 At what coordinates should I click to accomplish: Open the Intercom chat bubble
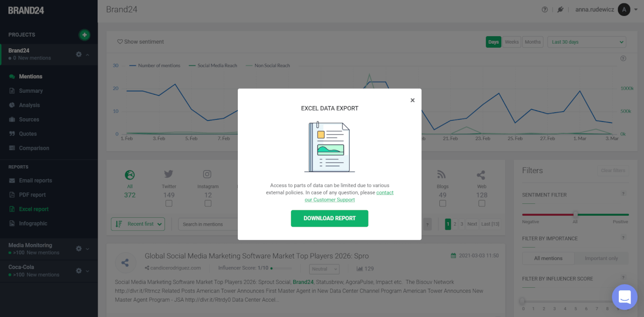[624, 297]
